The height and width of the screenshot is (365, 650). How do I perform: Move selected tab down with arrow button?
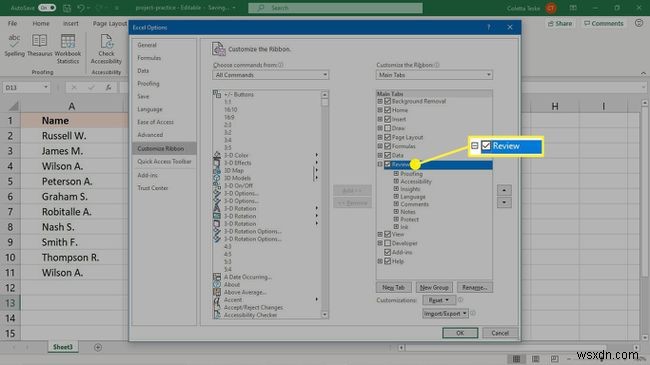504,202
